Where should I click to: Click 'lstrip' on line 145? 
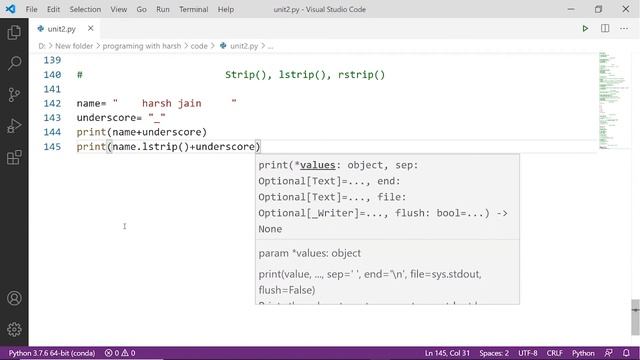(160, 147)
